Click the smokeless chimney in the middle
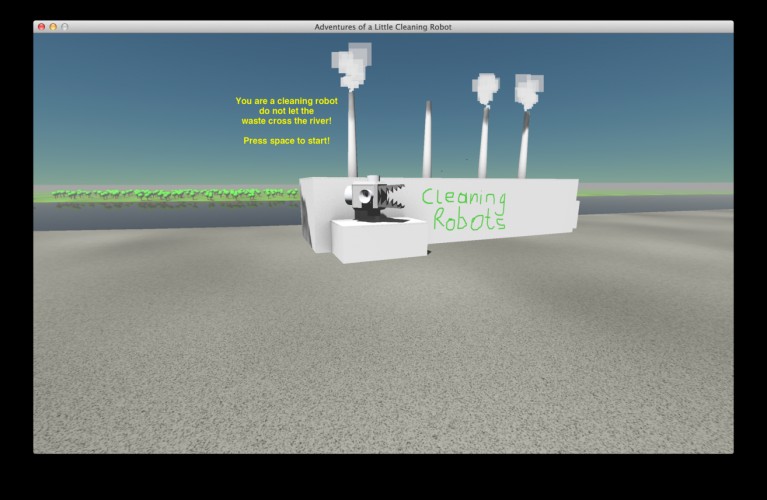The height and width of the screenshot is (500, 767). (x=427, y=139)
